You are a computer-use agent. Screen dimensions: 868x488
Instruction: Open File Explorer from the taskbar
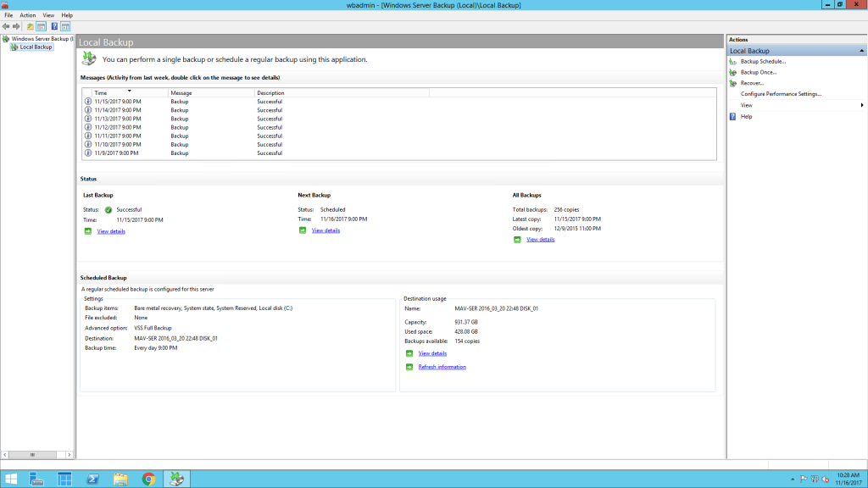120,480
